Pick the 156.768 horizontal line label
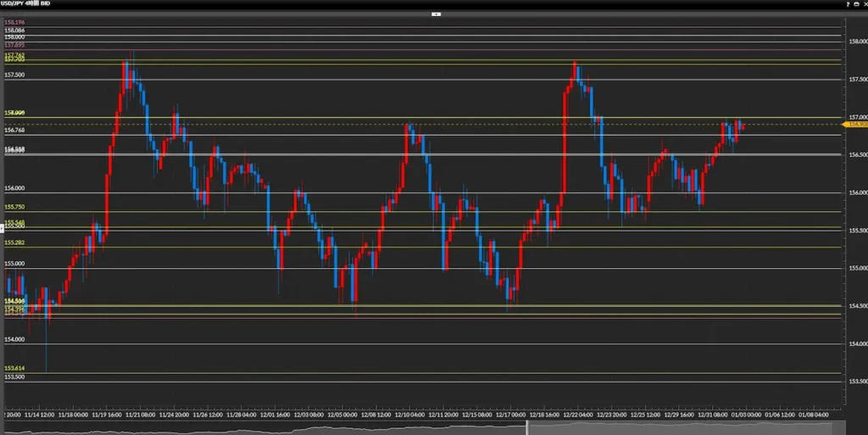 point(14,131)
